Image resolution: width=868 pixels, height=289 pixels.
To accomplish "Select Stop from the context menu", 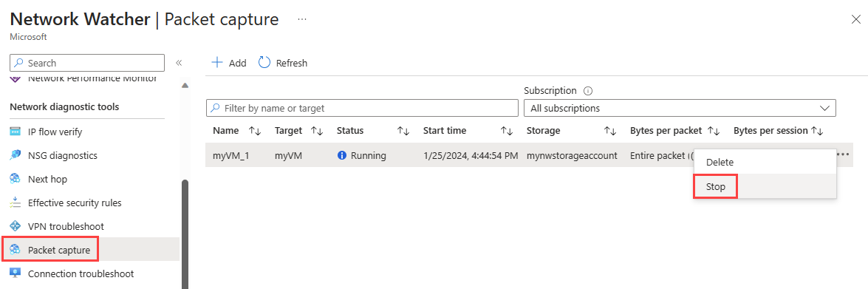I will point(765,186).
